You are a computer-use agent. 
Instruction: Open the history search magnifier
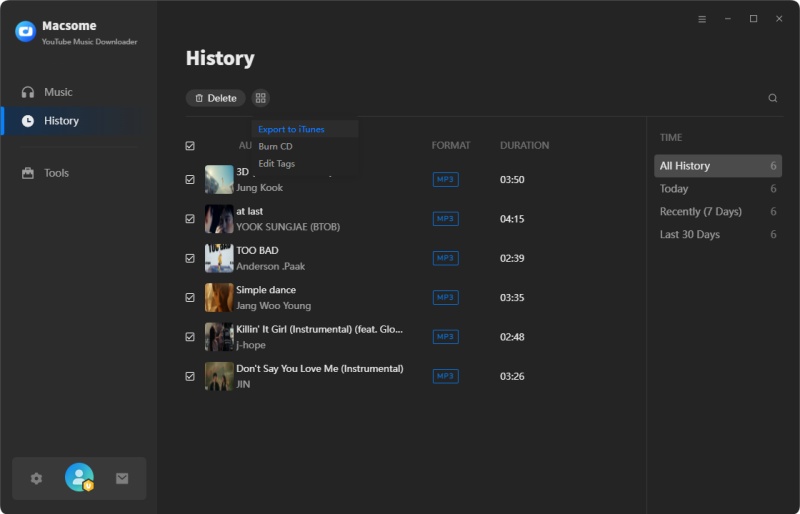(x=773, y=98)
